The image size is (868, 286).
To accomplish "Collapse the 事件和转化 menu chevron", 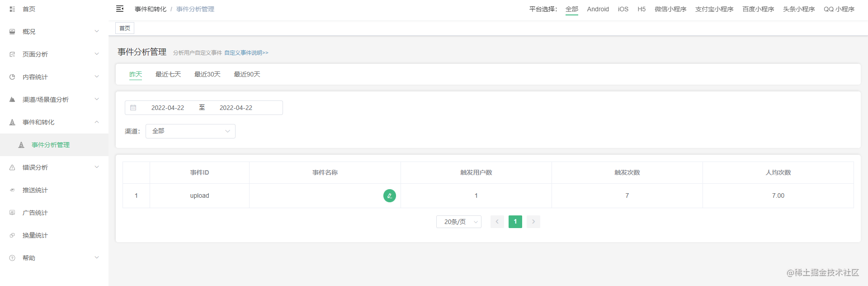I will click(97, 122).
